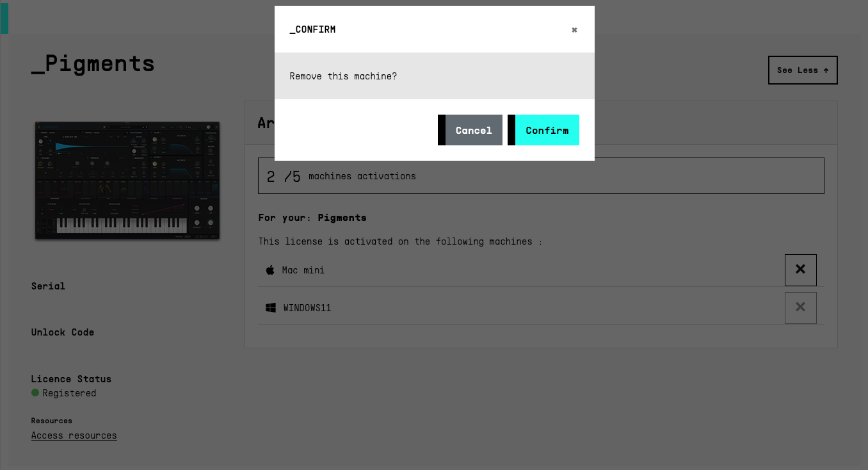Confirm removing this machine
This screenshot has height=470, width=868.
[547, 130]
